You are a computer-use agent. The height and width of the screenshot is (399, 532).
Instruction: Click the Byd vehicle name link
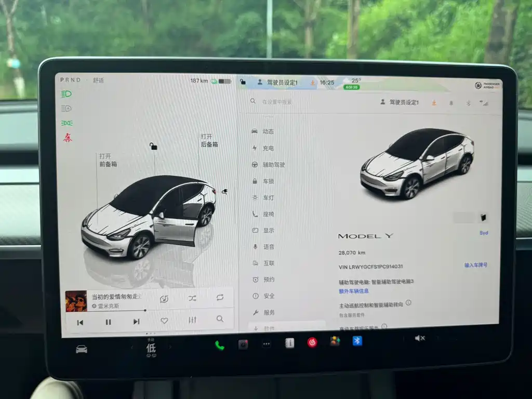(x=484, y=233)
